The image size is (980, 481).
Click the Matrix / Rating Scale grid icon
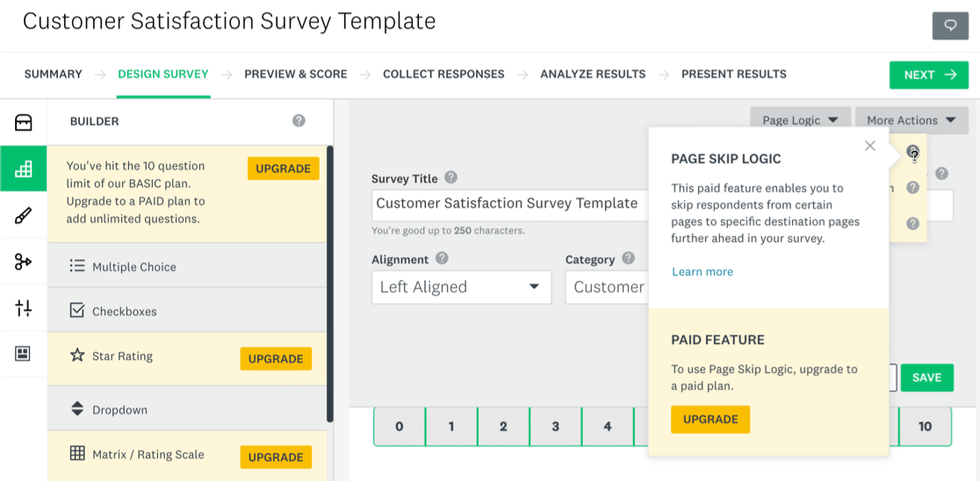point(77,454)
